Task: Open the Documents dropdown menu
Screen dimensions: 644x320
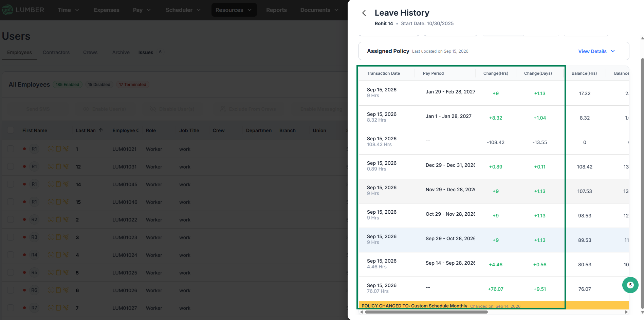Action: (319, 10)
